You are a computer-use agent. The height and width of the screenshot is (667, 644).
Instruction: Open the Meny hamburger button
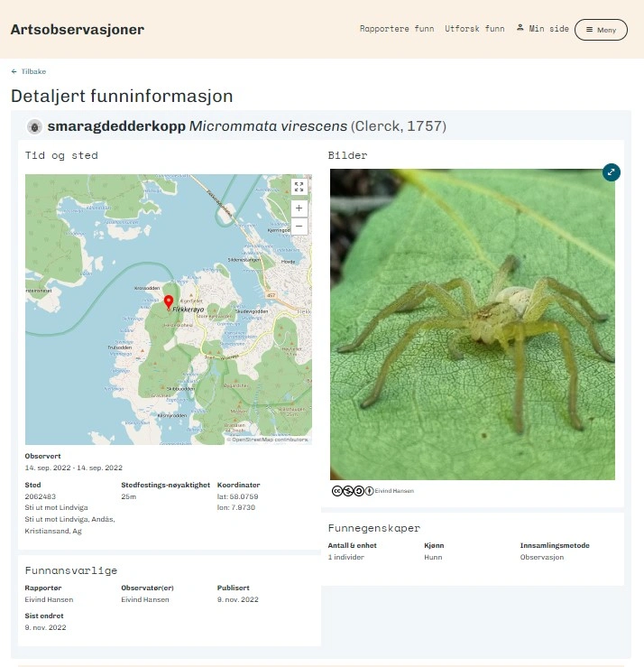pos(601,30)
